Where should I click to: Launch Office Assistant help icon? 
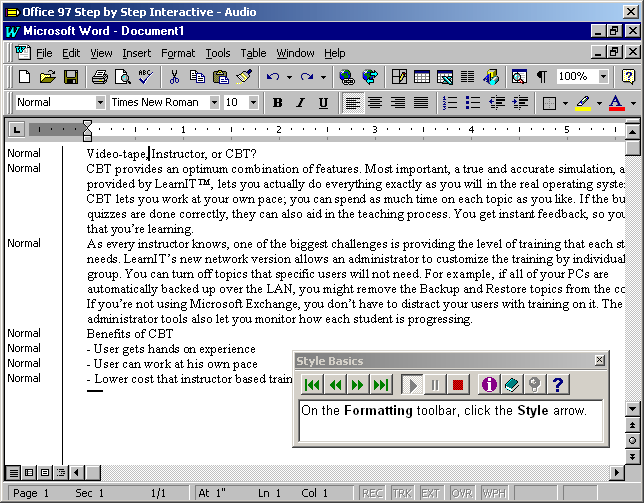pos(628,77)
